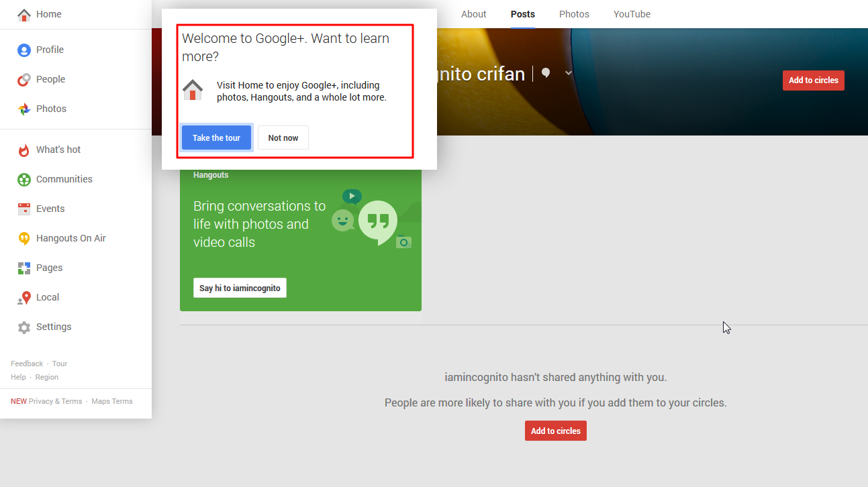Screen dimensions: 868x487
Task: Open Hangouts On Air icon
Action: point(24,238)
